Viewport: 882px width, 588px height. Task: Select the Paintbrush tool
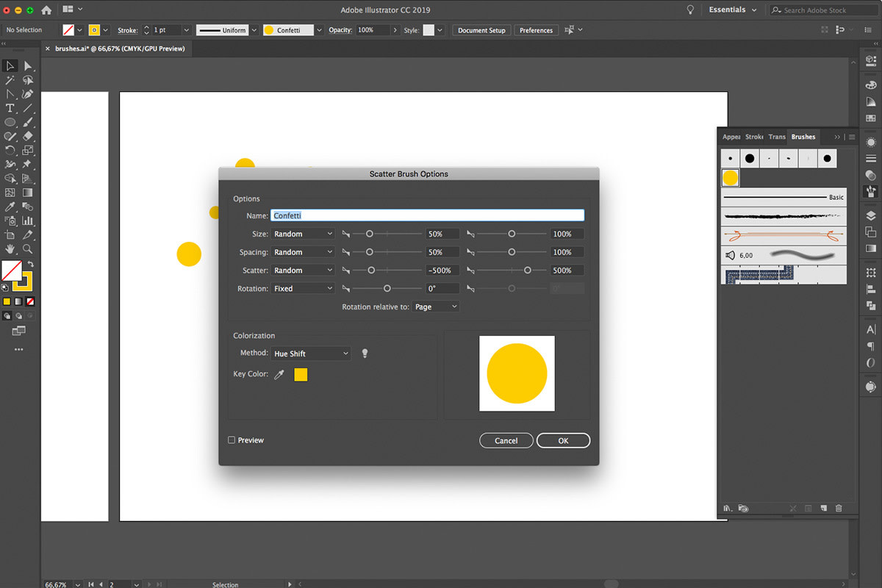tap(28, 122)
